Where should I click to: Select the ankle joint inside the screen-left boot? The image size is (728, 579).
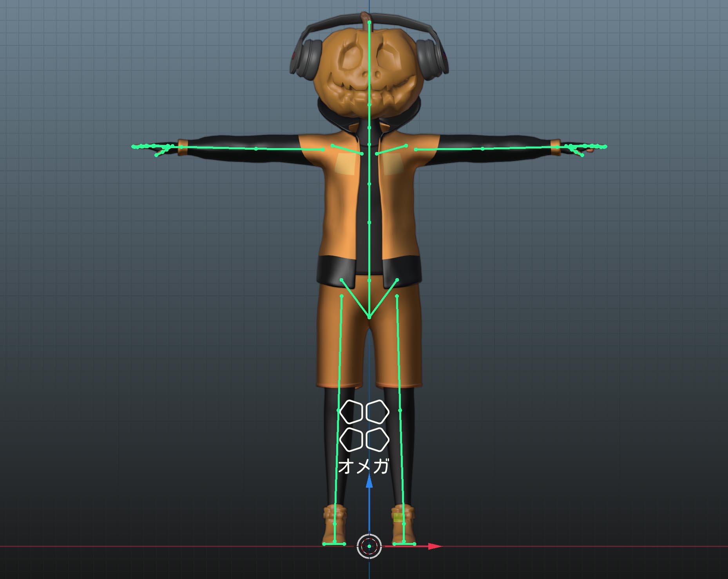[x=335, y=524]
